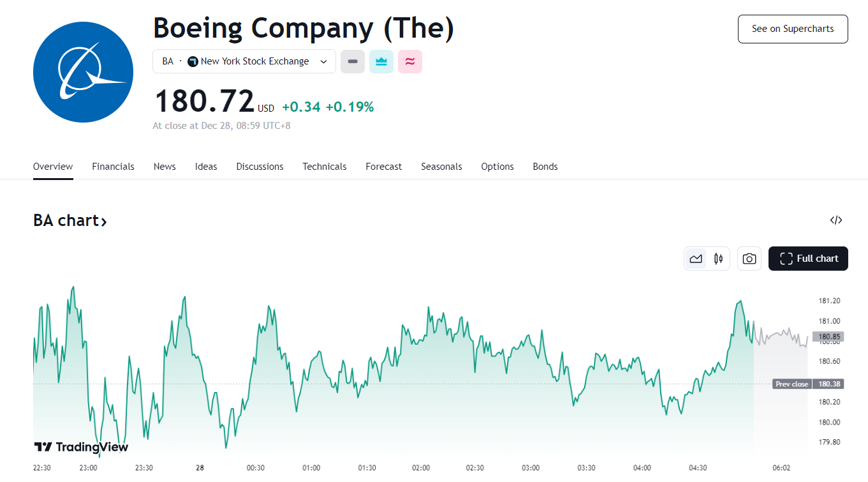Select the Seasonals tab
868x482 pixels.
point(441,167)
